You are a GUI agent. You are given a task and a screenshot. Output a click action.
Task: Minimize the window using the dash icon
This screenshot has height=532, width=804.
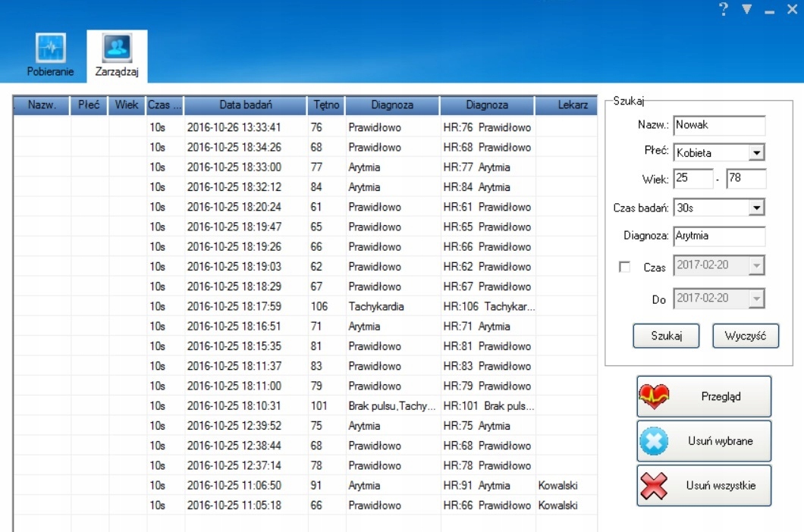(x=770, y=11)
